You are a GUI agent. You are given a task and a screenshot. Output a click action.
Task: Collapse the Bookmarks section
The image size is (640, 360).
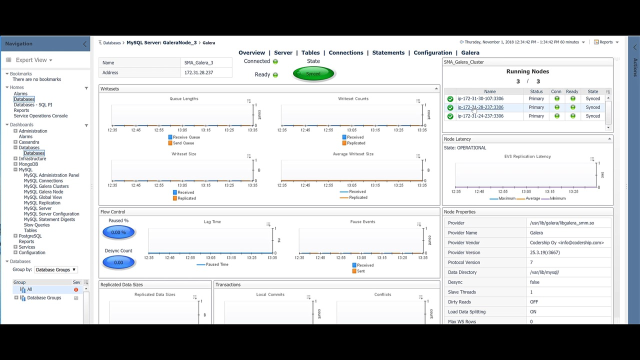point(7,74)
